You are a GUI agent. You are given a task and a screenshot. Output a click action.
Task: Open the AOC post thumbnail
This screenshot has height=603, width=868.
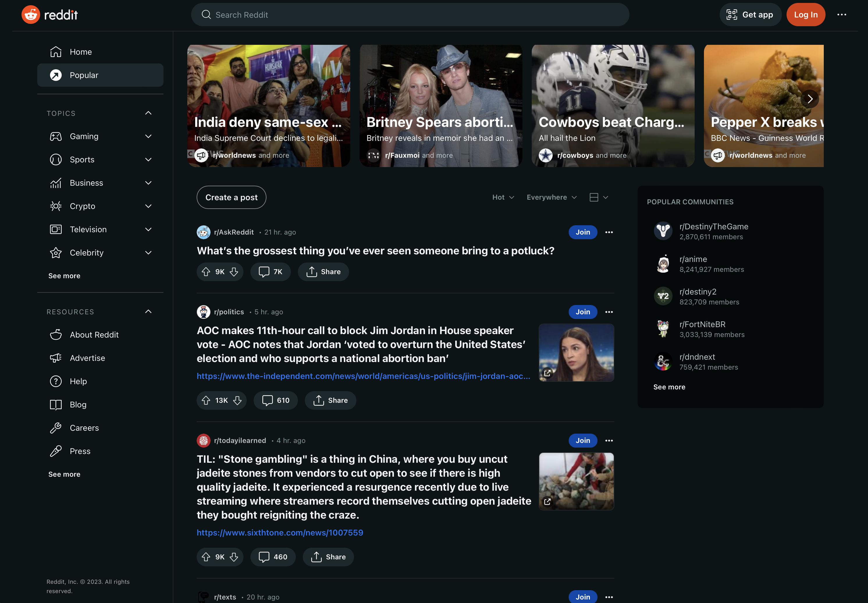click(x=577, y=352)
